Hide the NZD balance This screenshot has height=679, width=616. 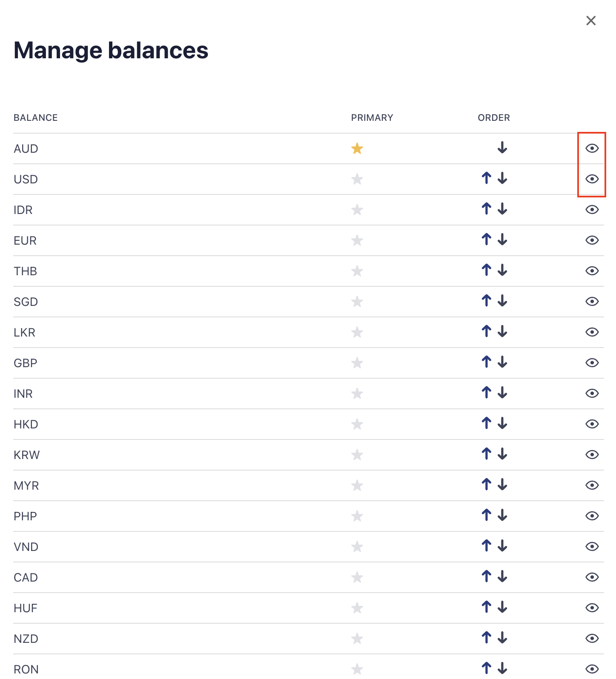click(592, 638)
